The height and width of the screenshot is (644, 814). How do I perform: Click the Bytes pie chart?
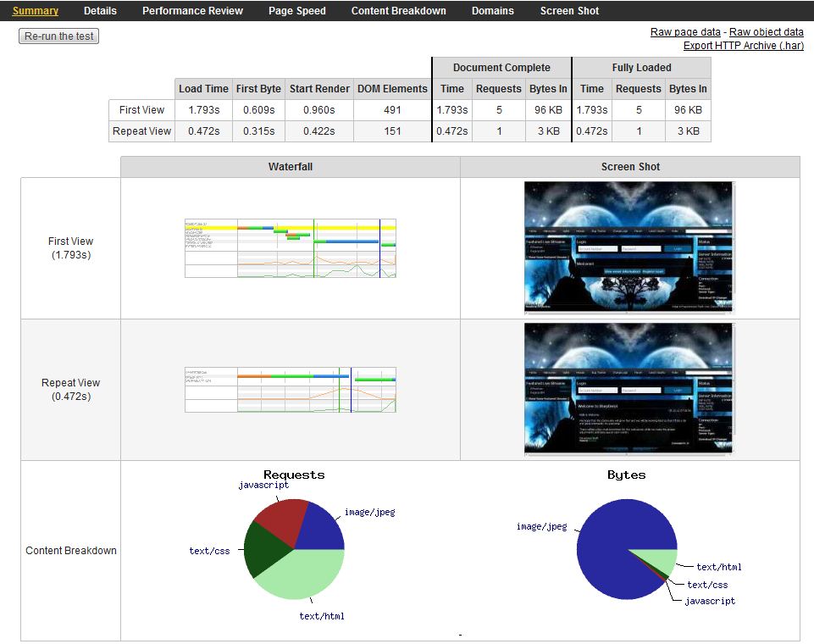627,549
